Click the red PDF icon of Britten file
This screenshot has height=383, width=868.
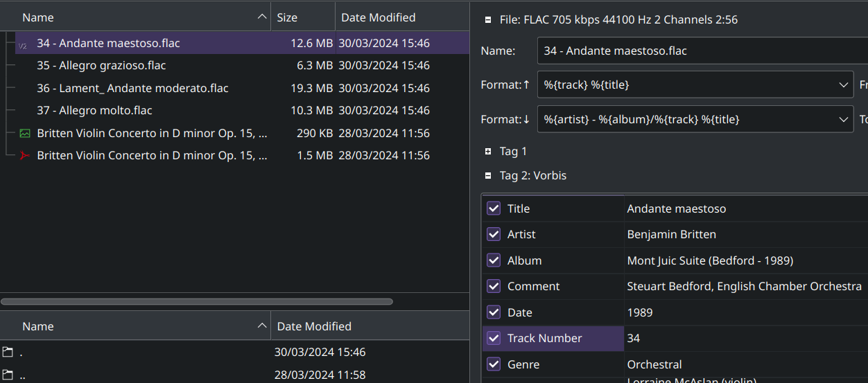(25, 156)
